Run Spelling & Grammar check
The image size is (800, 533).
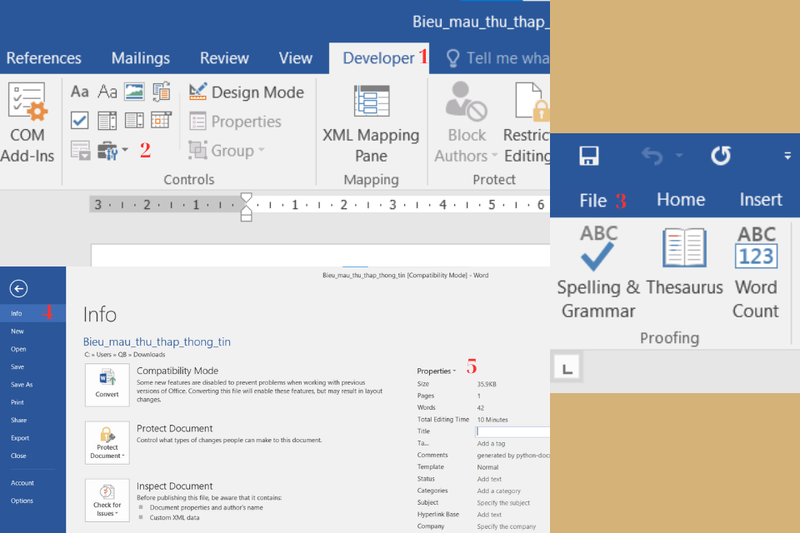[x=598, y=272]
